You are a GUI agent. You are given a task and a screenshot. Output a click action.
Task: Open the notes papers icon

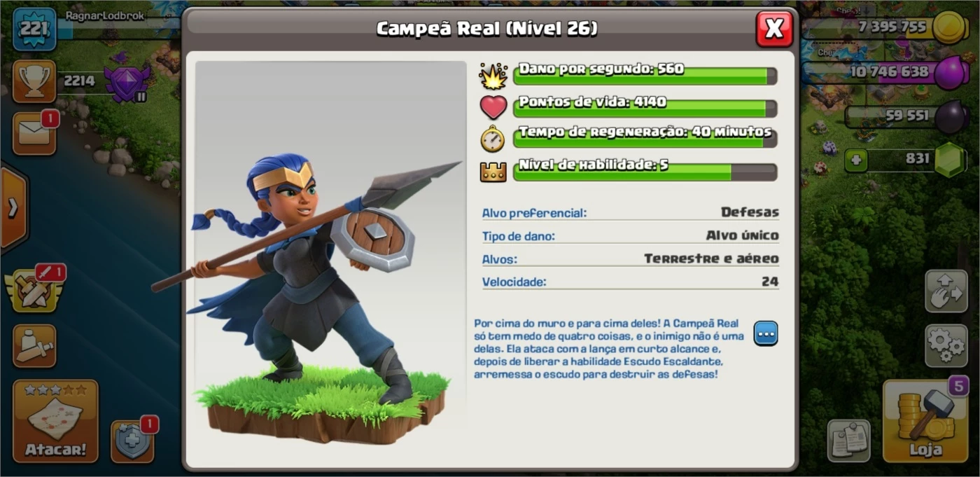click(849, 441)
